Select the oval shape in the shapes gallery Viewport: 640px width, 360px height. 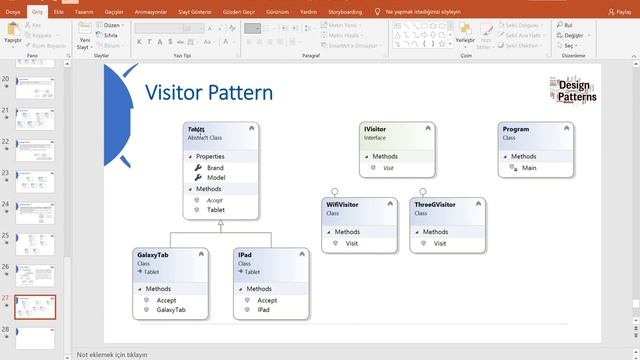click(x=433, y=26)
